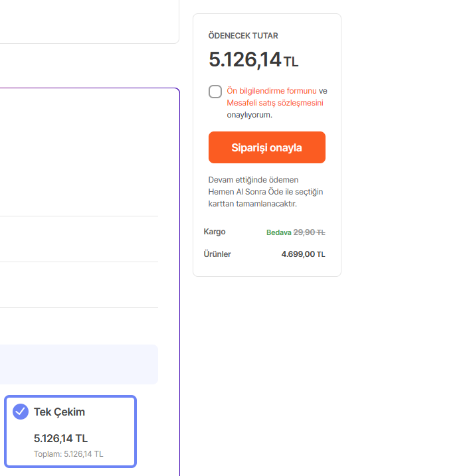
Task: Click the crossed-out 29,90 TL cargo price
Action: pyautogui.click(x=309, y=232)
